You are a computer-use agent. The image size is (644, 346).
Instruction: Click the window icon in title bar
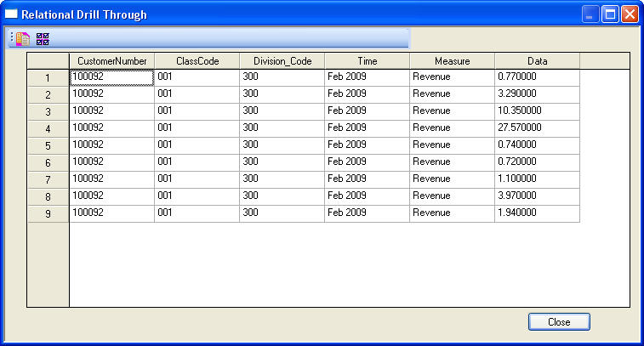pos(11,14)
